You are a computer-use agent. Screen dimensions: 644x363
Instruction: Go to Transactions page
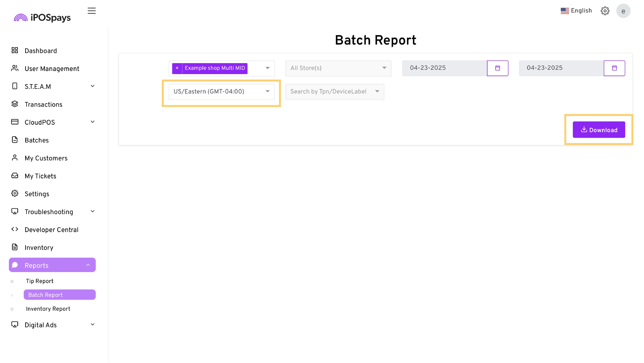pos(43,105)
